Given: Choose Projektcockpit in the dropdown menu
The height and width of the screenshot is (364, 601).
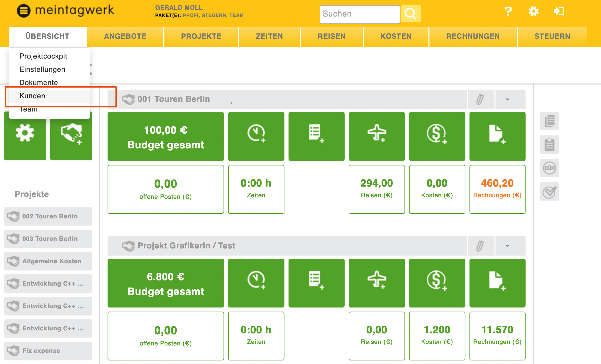Looking at the screenshot, I should tap(43, 56).
